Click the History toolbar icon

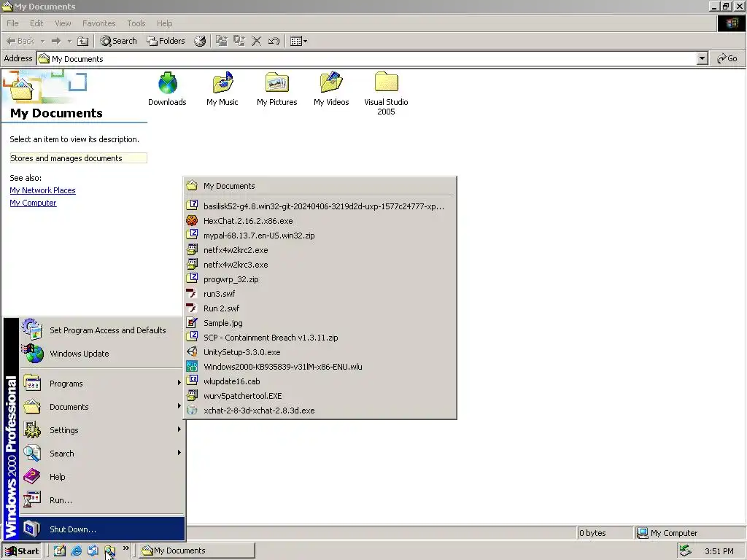(x=200, y=41)
